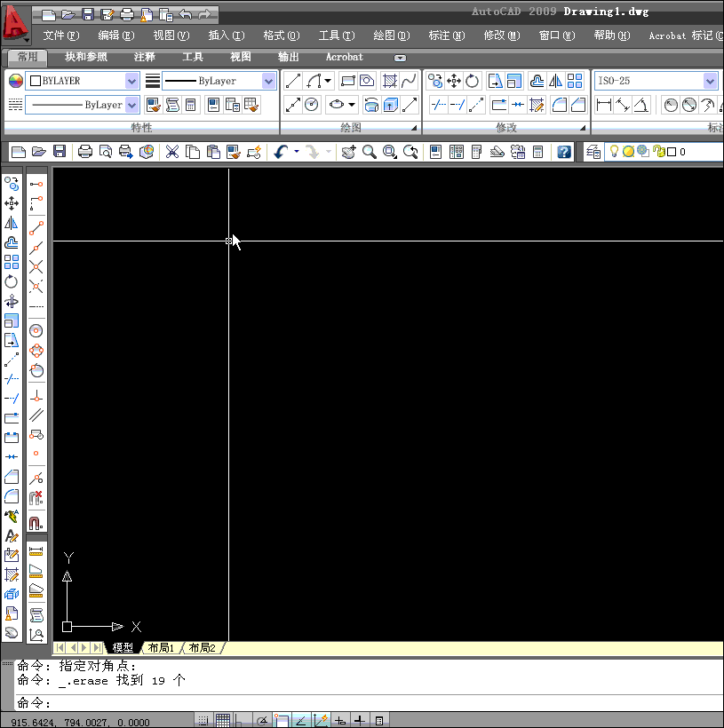Viewport: 724px width, 728px height.
Task: Open the ribbon minimize dropdown button
Action: coord(400,58)
